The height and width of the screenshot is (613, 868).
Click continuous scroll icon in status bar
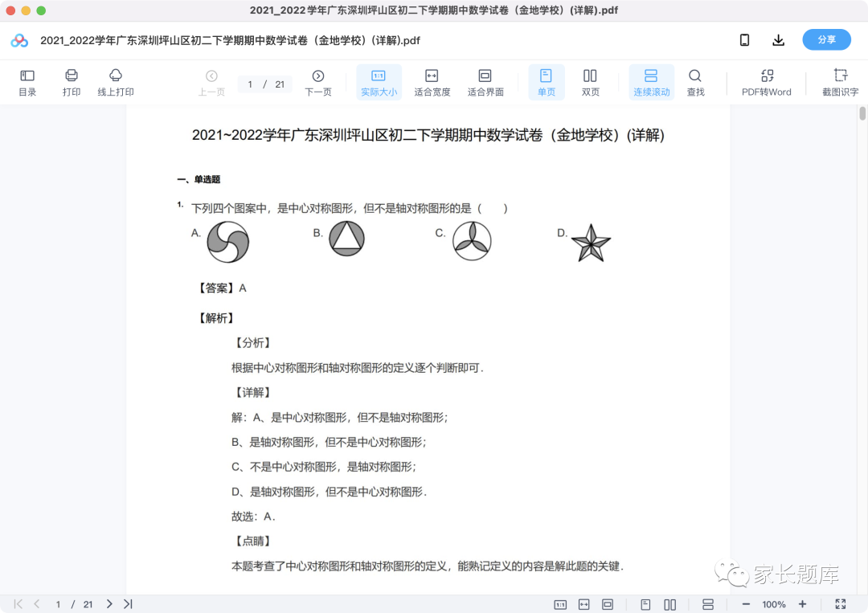tap(708, 605)
